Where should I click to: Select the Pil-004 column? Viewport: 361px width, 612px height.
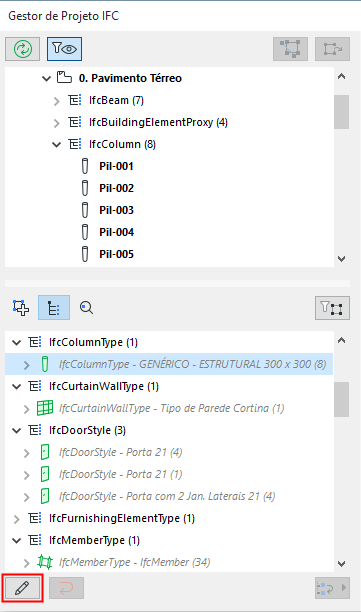pyautogui.click(x=116, y=232)
